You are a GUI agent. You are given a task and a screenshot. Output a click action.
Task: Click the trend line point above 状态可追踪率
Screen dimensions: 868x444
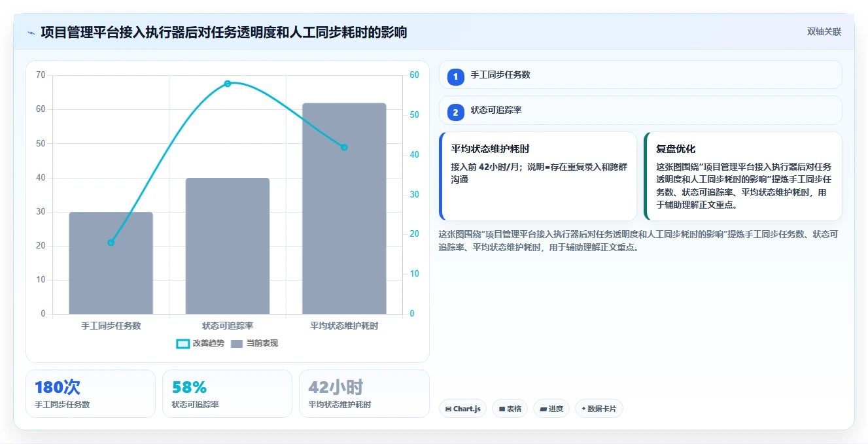tap(228, 84)
